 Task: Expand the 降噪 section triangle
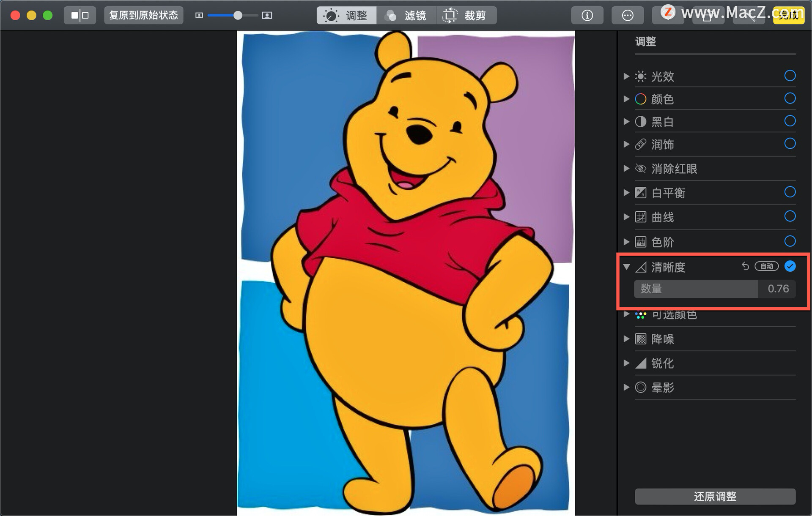pyautogui.click(x=626, y=339)
